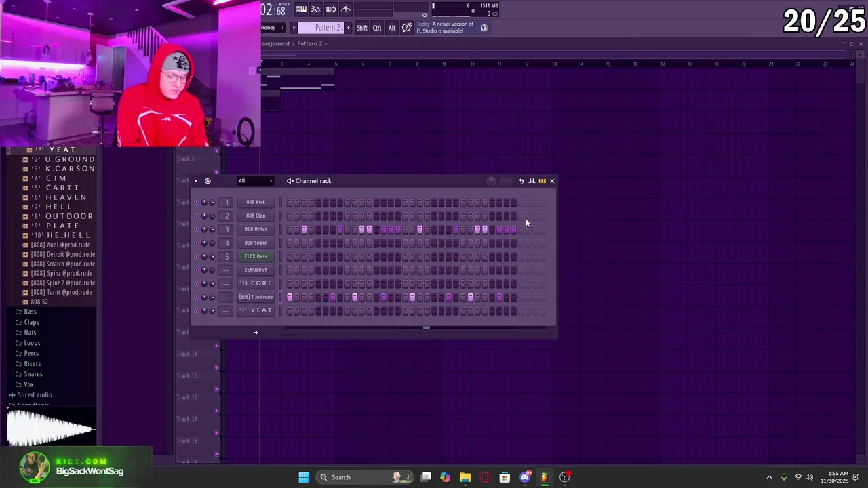
Task: Click the Ctrl modifier button
Action: coord(377,28)
